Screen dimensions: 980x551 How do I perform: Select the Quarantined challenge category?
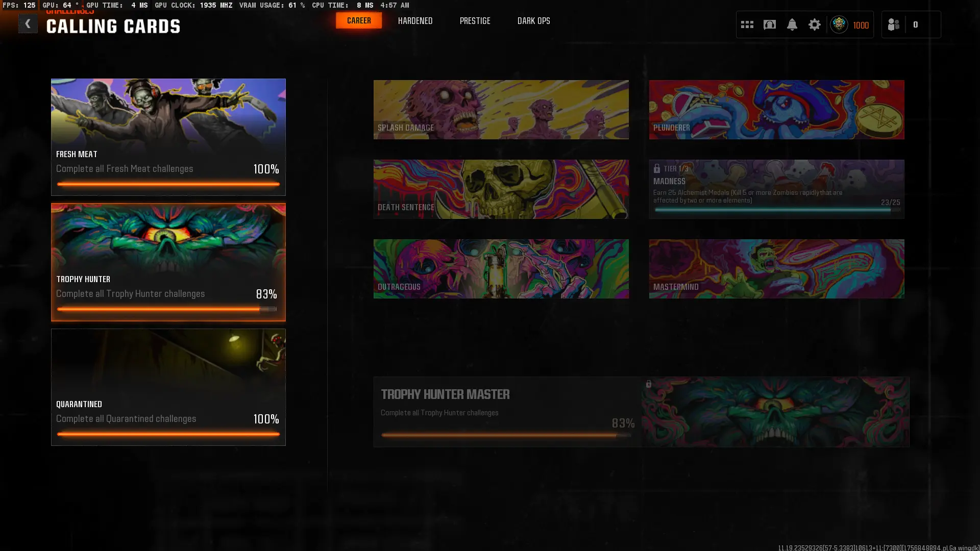pos(168,387)
